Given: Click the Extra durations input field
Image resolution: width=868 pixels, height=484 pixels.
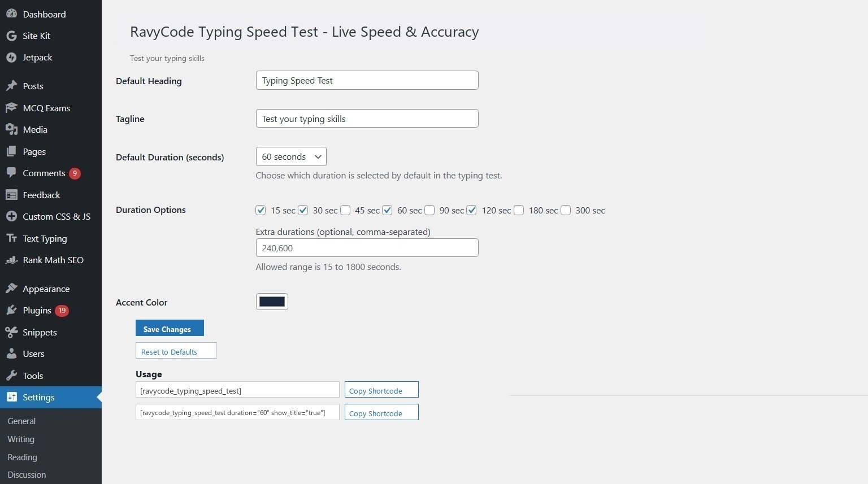Looking at the screenshot, I should tap(367, 248).
